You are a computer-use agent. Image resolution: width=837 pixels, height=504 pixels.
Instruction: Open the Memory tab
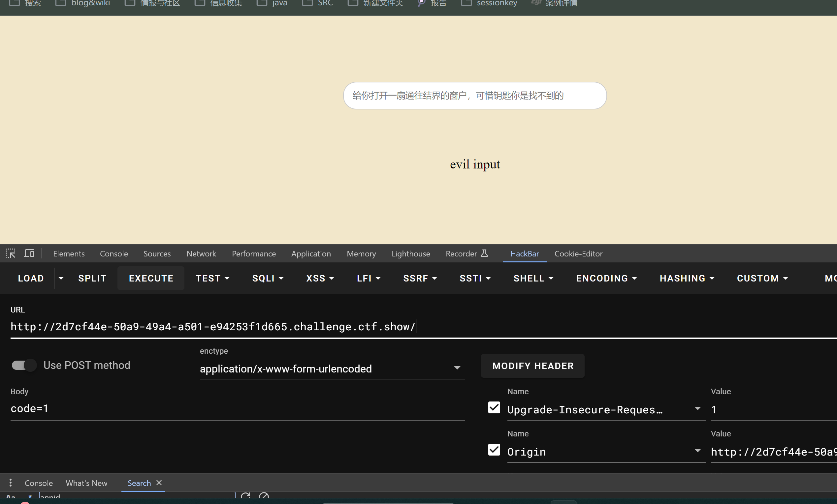(361, 253)
